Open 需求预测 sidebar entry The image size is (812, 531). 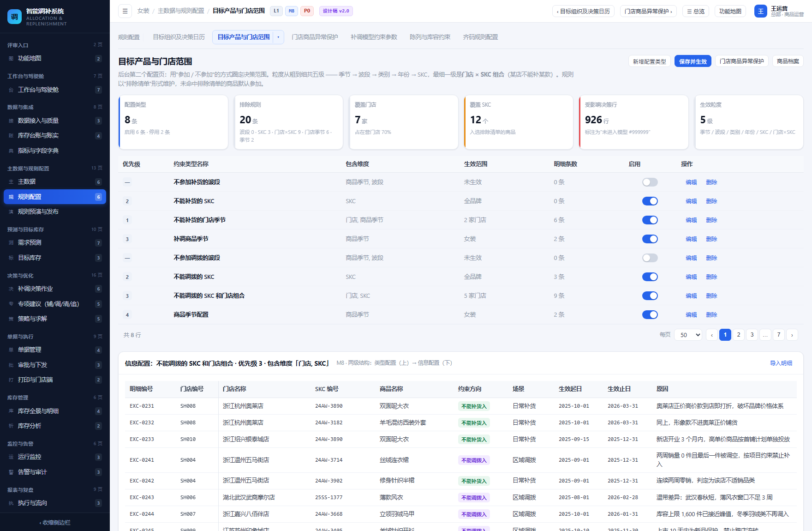pyautogui.click(x=55, y=243)
